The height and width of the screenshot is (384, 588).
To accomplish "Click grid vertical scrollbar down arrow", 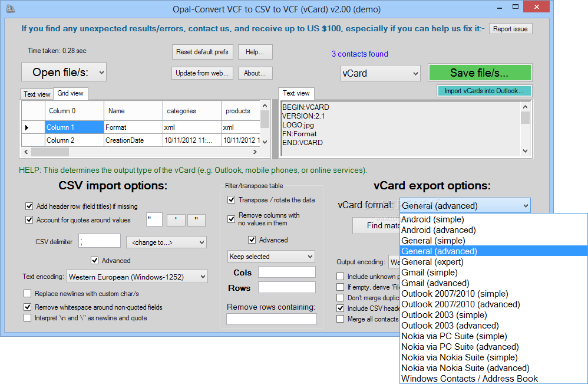I will click(265, 142).
